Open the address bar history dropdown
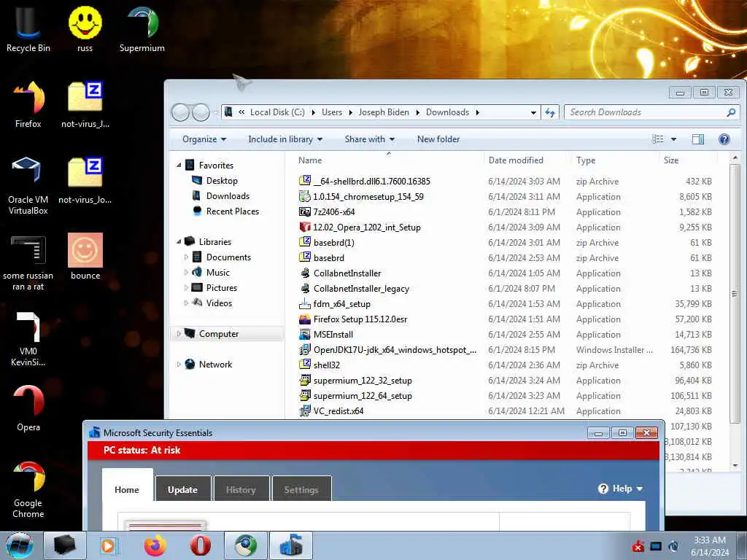Viewport: 747px width, 560px height. (533, 112)
